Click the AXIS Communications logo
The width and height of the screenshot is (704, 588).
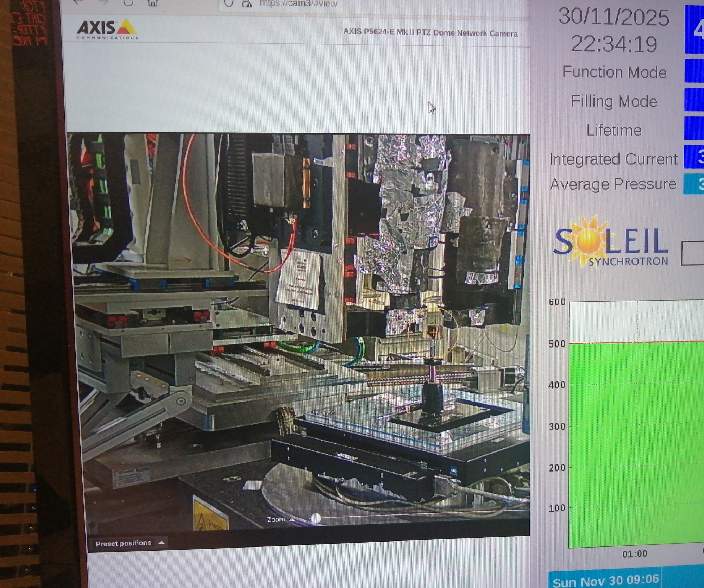107,30
